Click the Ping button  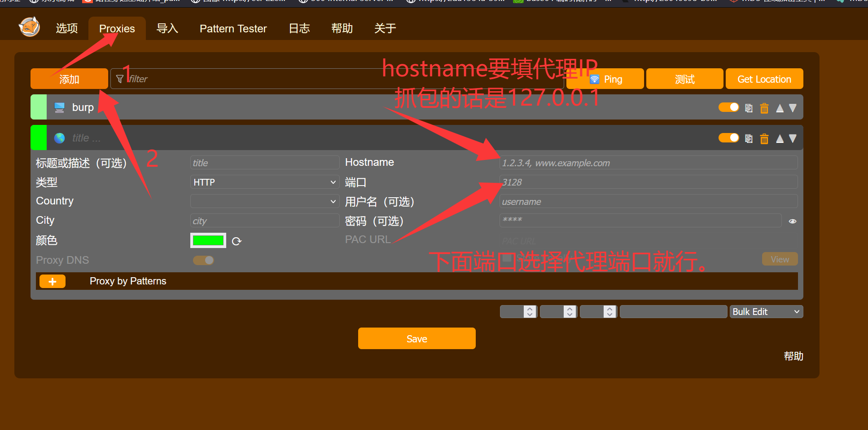click(x=605, y=79)
